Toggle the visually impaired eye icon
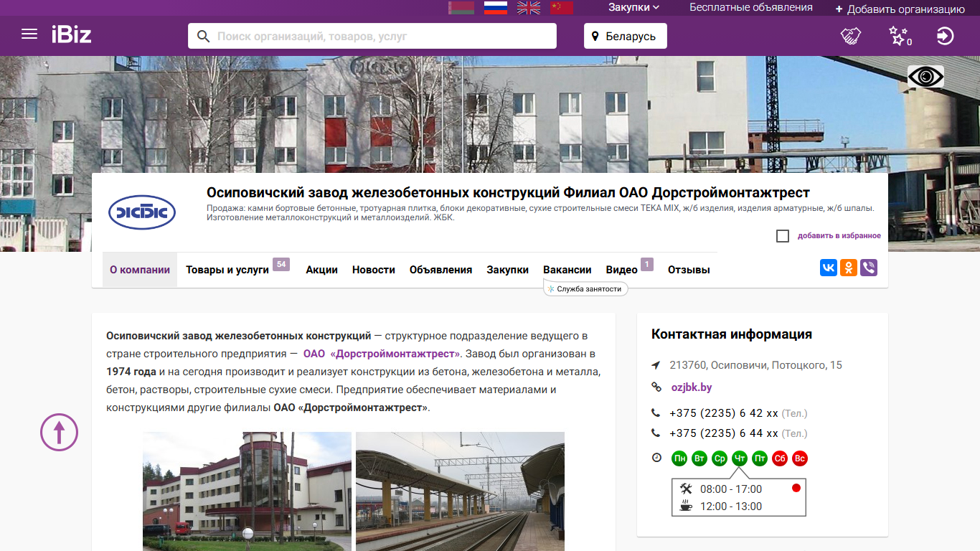980x551 pixels. (x=925, y=77)
